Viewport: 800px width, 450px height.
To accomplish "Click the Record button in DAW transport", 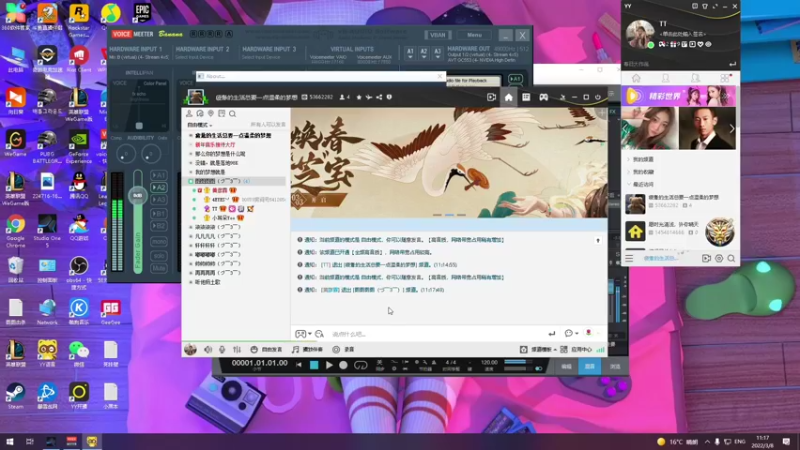I will tap(343, 365).
